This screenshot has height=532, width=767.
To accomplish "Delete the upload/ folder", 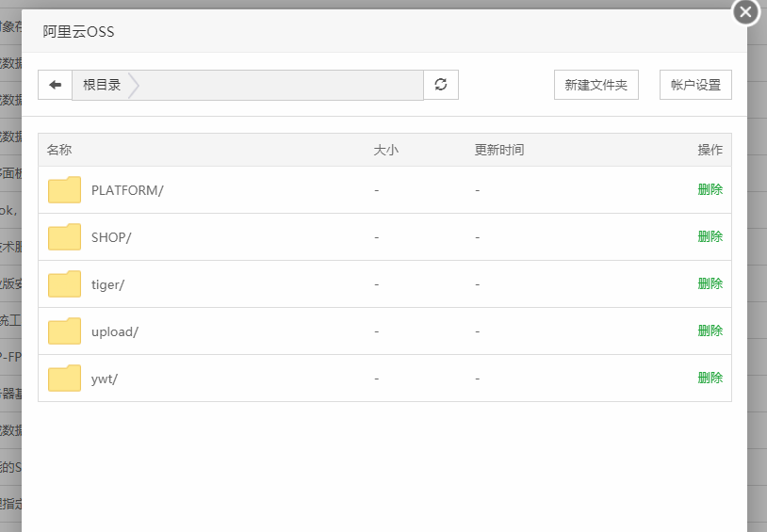I will pyautogui.click(x=710, y=330).
